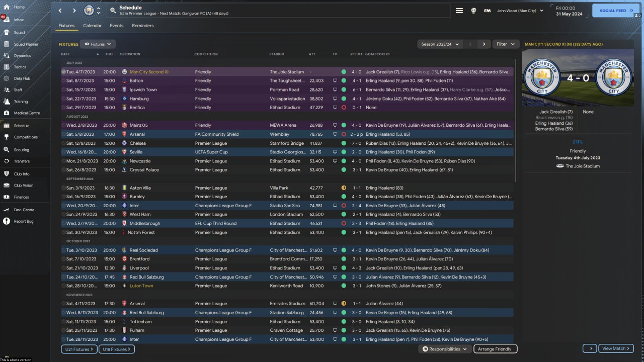Open the Season 2023/24 dropdown

(x=440, y=44)
